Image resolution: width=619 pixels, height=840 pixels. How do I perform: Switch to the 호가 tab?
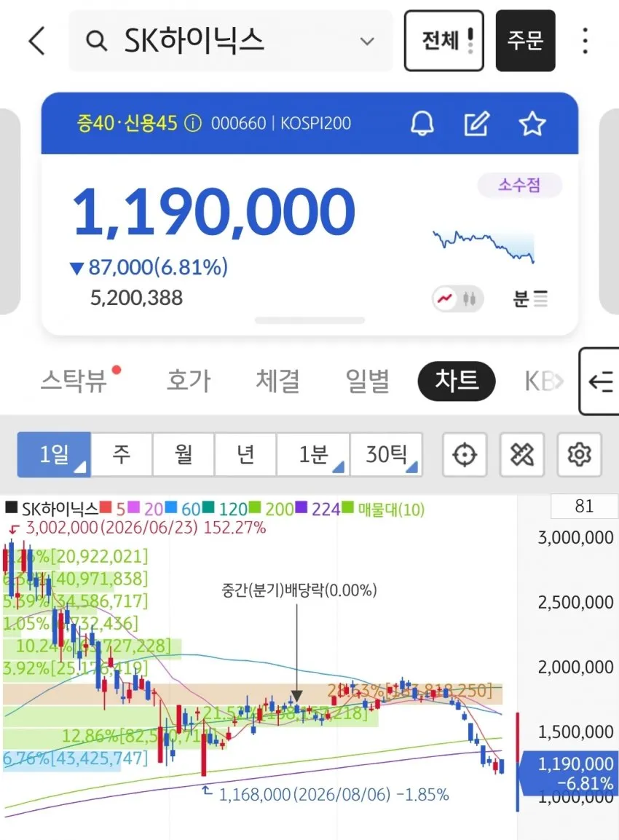click(189, 381)
